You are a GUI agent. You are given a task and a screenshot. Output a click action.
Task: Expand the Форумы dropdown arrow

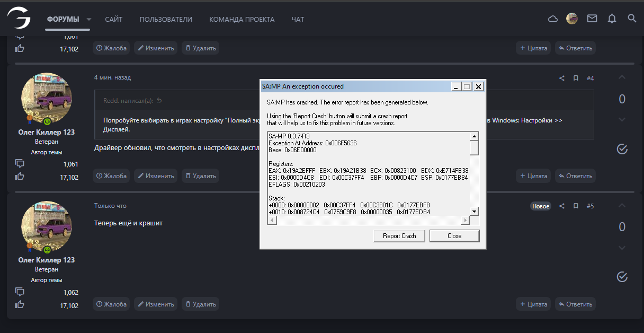[89, 19]
